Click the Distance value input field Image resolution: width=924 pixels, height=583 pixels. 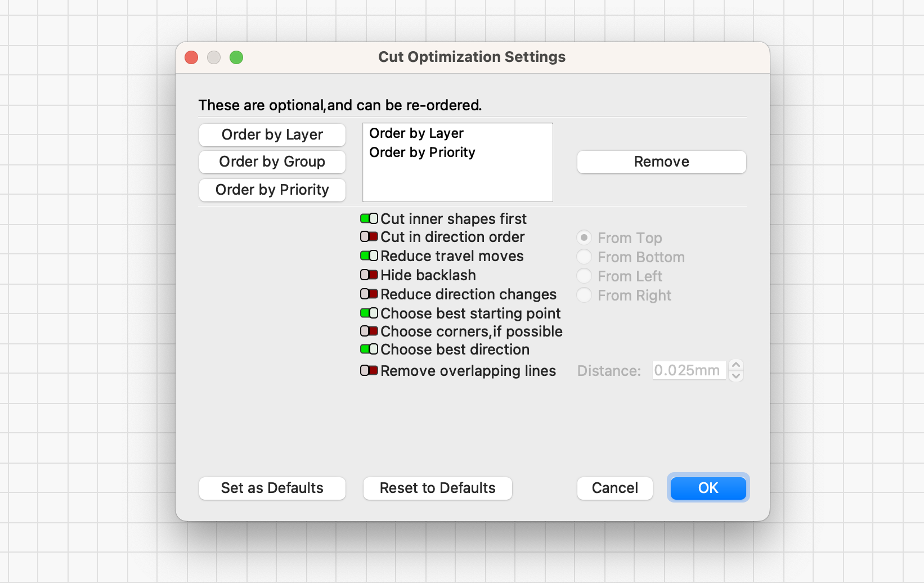(x=688, y=370)
